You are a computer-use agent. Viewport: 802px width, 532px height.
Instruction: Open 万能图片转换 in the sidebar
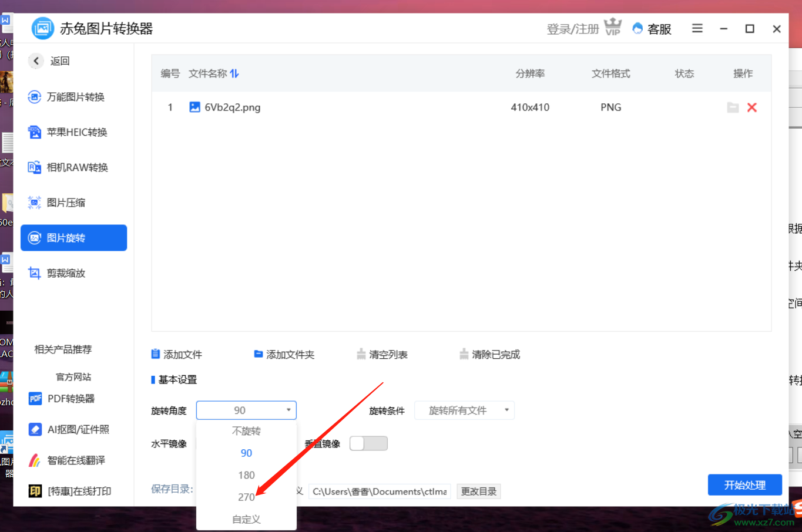[x=66, y=97]
